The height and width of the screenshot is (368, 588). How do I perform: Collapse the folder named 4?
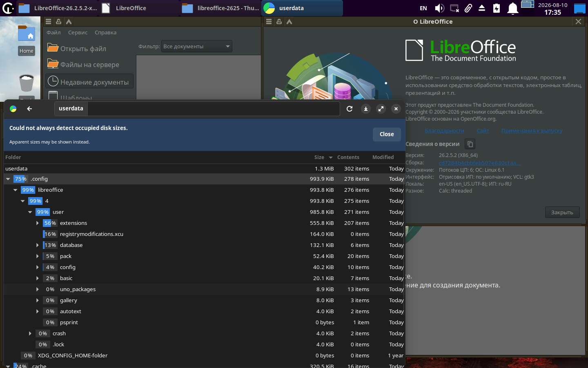pyautogui.click(x=23, y=201)
